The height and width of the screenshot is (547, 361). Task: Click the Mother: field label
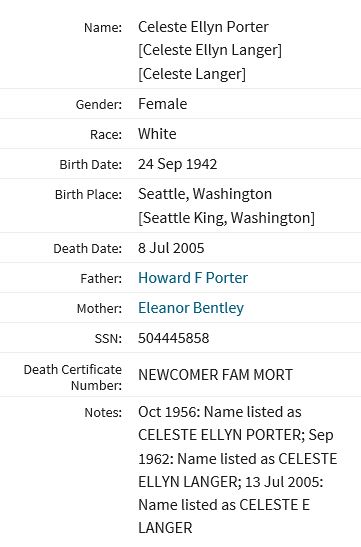[99, 309]
